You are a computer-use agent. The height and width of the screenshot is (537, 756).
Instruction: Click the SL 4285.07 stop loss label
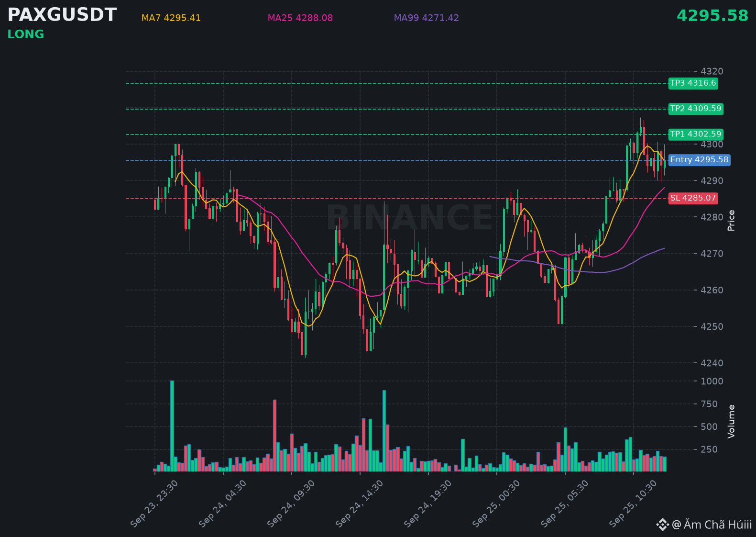pos(693,198)
